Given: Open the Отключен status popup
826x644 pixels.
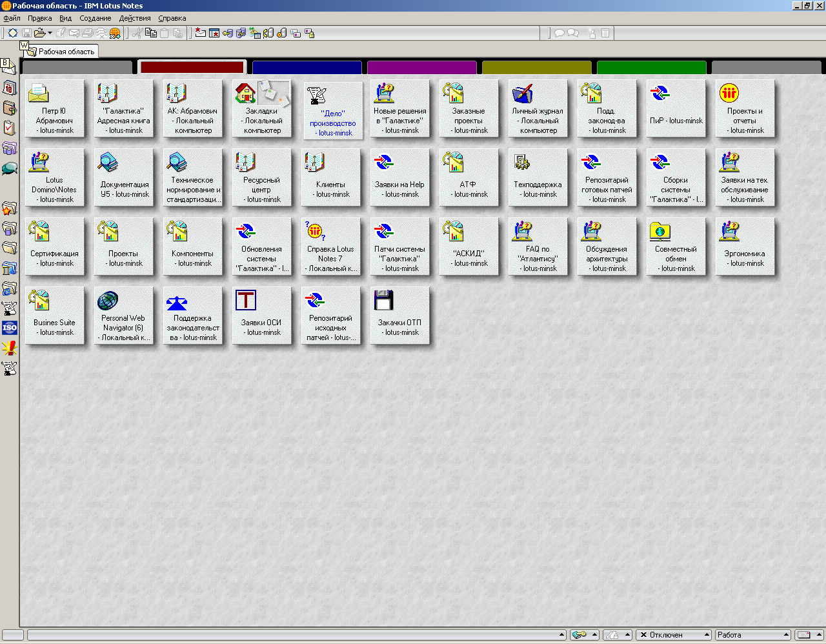Looking at the screenshot, I should coord(673,635).
